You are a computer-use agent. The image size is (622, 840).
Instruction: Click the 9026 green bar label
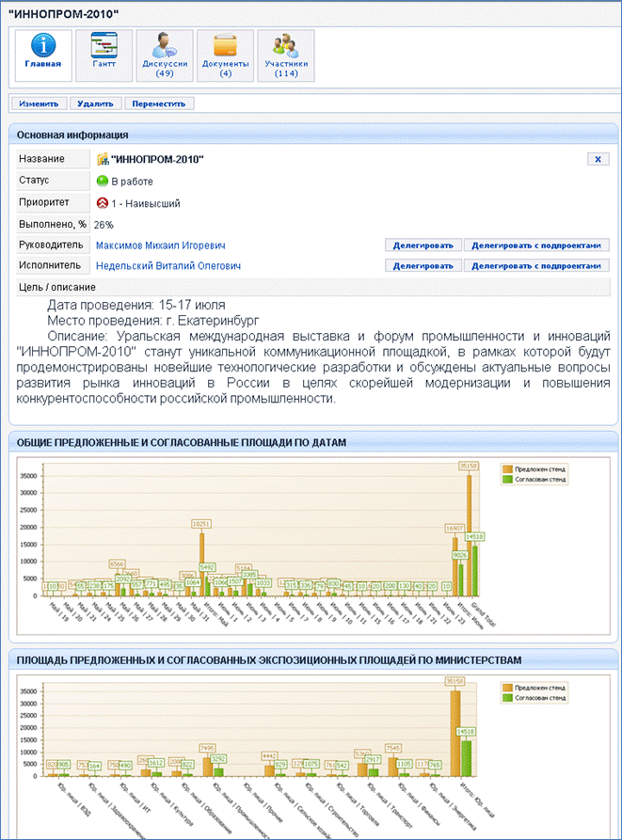click(459, 556)
